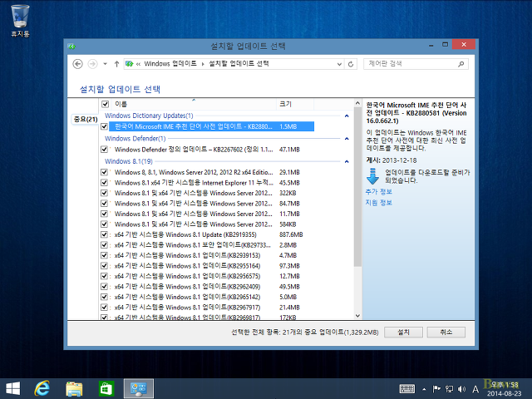Open address bar history dropdown
Screen dimensions: 532x399
click(339, 64)
